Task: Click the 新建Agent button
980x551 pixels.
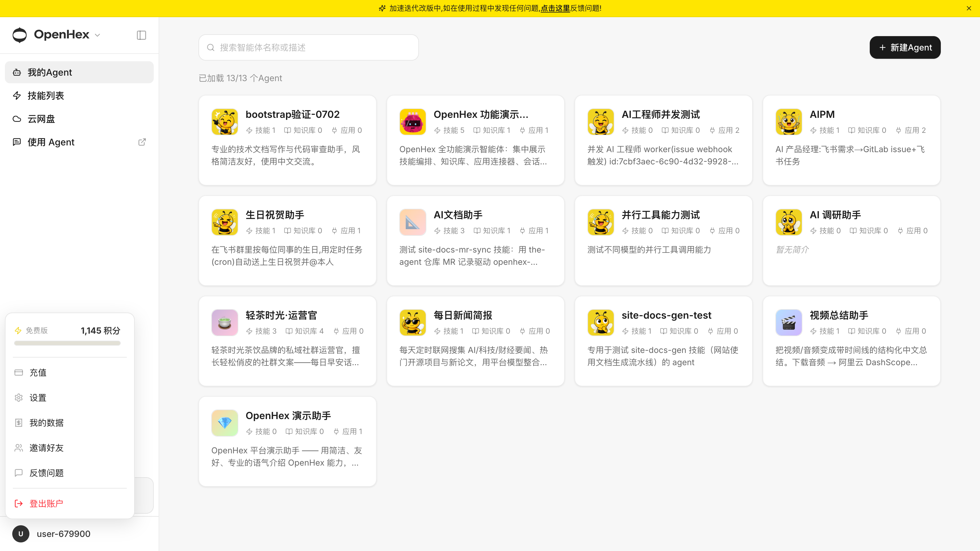Action: pyautogui.click(x=905, y=47)
